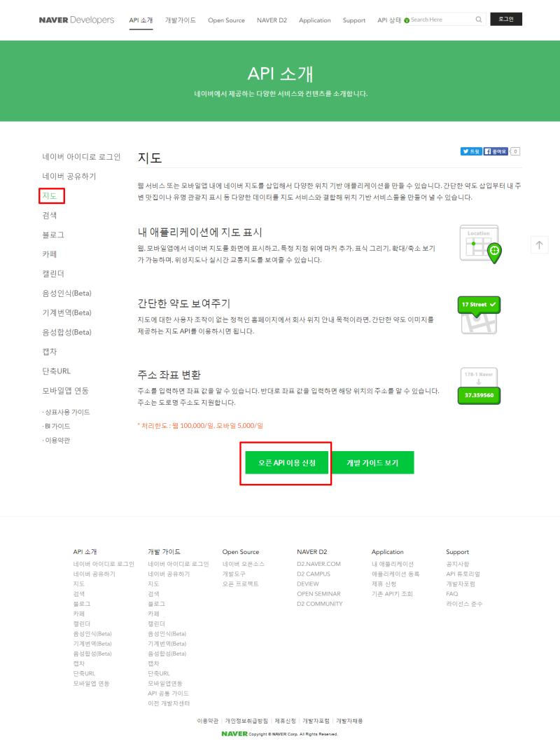Click the D2.NAVER.COM footer link
The height and width of the screenshot is (753, 560).
click(x=318, y=564)
